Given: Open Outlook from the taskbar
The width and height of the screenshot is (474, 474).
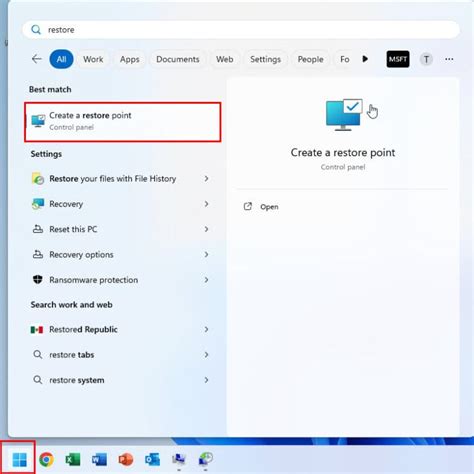Looking at the screenshot, I should click(152, 460).
